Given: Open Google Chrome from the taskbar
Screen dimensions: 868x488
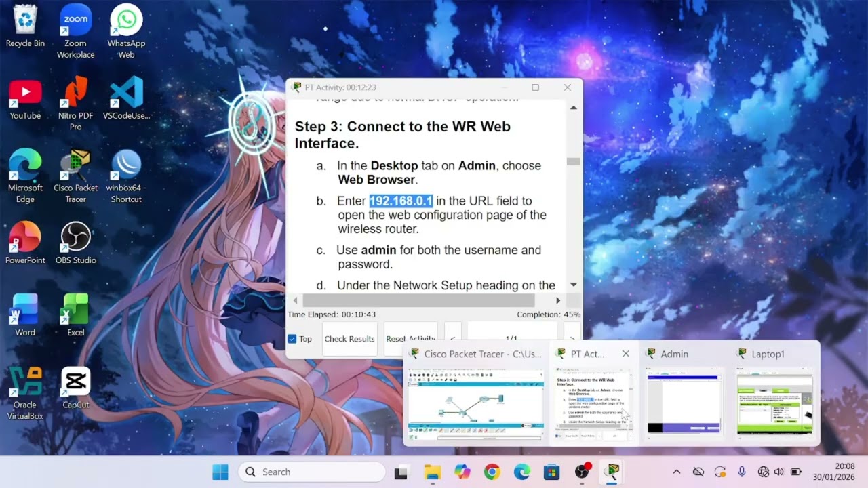Looking at the screenshot, I should (x=492, y=472).
